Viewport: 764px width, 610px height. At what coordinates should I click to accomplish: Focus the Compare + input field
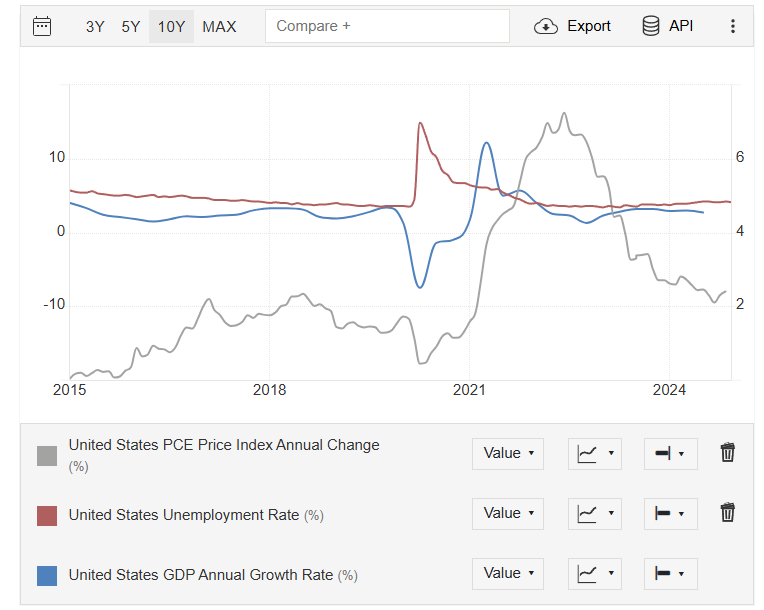click(387, 26)
